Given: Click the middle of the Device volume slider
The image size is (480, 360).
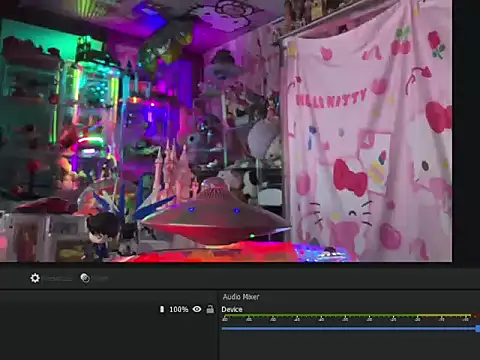Looking at the screenshot, I should [349, 329].
